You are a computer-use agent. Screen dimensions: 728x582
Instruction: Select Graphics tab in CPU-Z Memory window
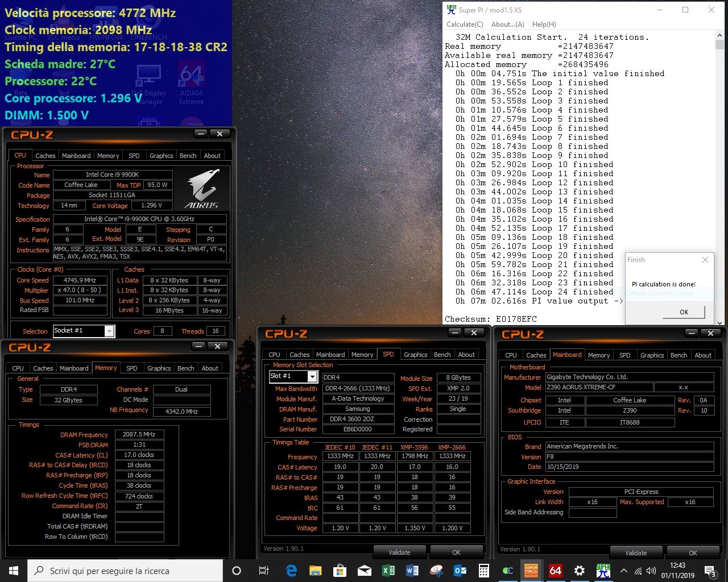(x=159, y=368)
